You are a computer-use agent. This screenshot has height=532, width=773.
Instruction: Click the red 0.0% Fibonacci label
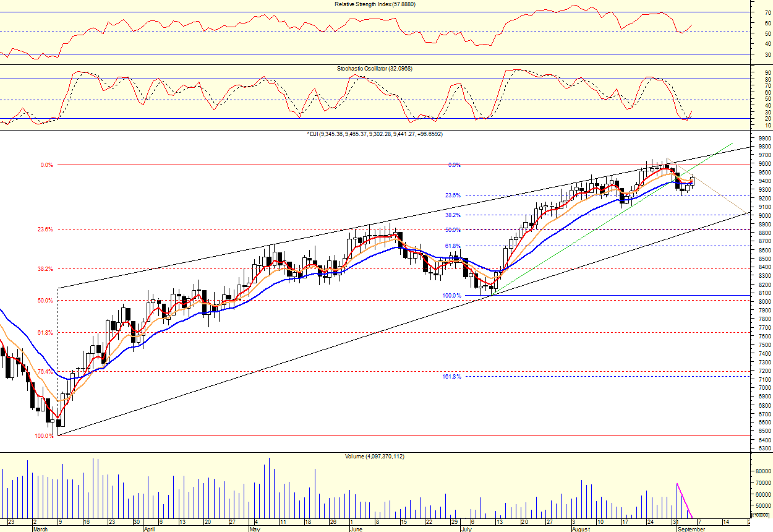pos(47,165)
